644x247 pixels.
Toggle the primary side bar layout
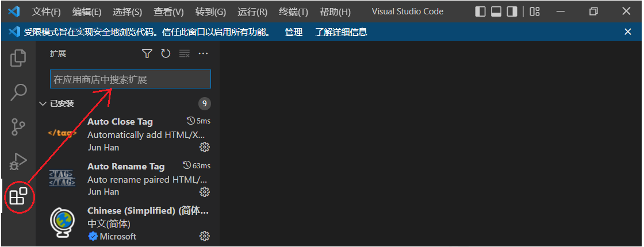coord(480,11)
